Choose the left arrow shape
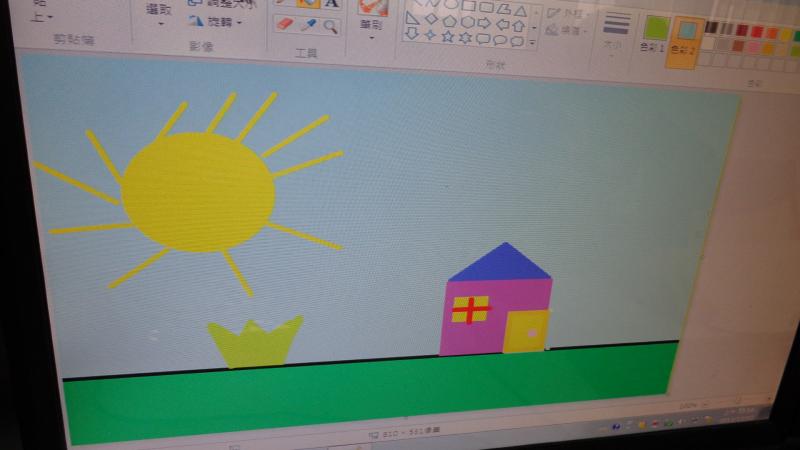The image size is (800, 450). [x=502, y=24]
